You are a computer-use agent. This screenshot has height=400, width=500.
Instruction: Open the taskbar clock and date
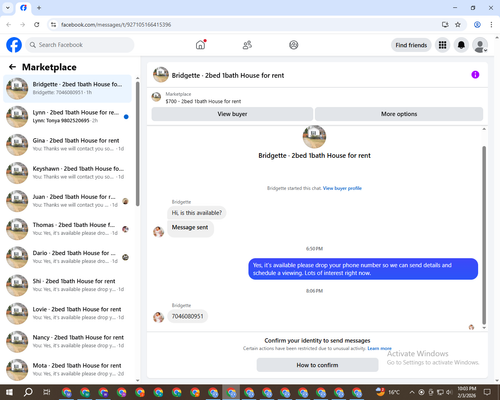point(466,392)
